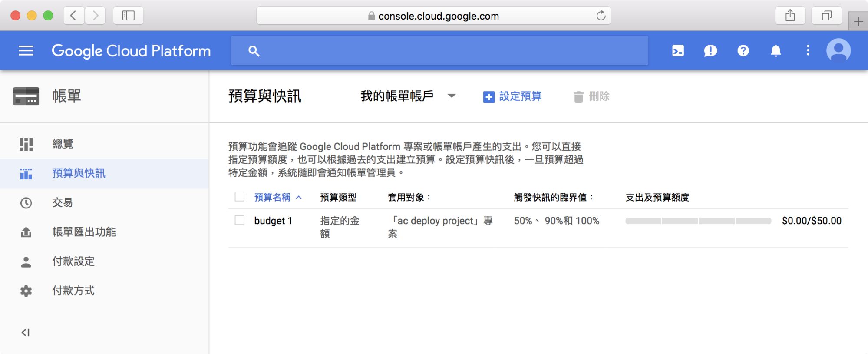Show notifications bell
This screenshot has height=354, width=868.
click(x=776, y=51)
